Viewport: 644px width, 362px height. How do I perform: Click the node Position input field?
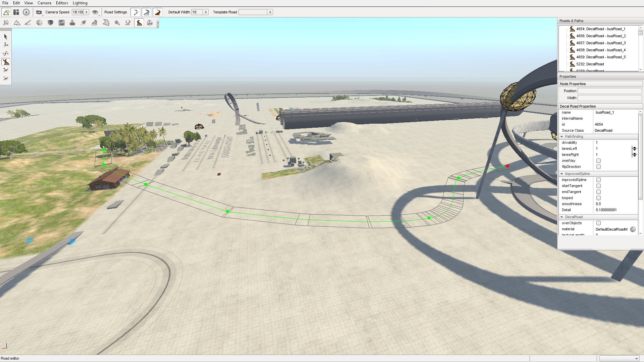[609, 91]
